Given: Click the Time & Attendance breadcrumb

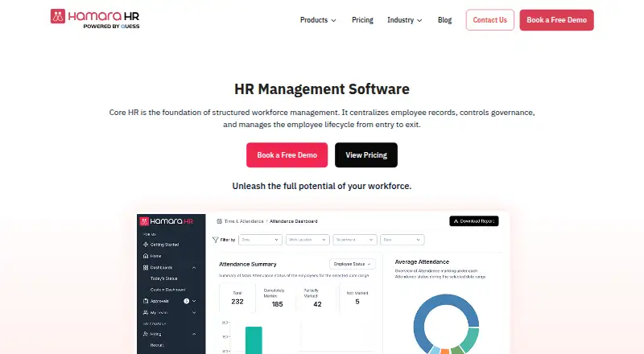Looking at the screenshot, I should (x=244, y=221).
